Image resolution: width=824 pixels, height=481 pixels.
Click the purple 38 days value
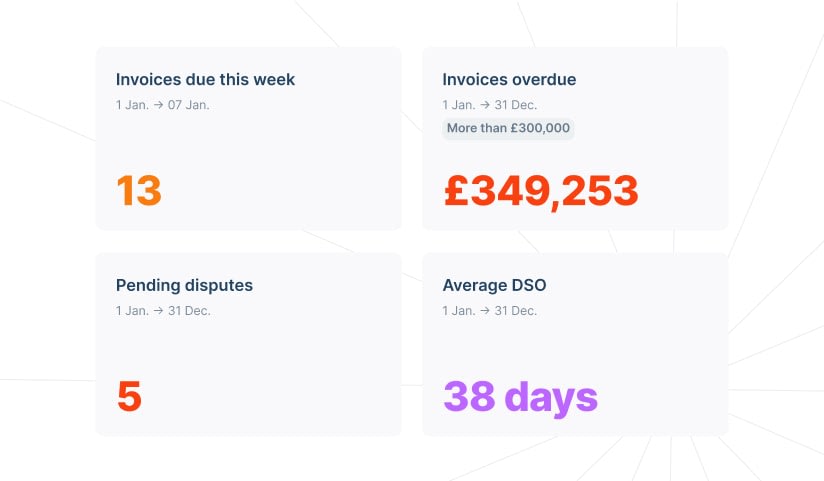[521, 398]
